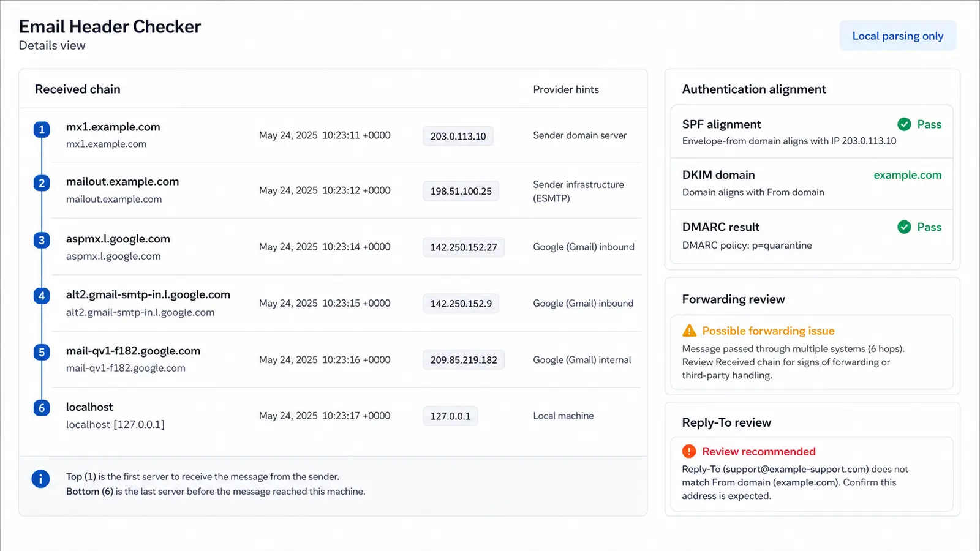Click the hop 3 badge for aspmx.l.google.com
This screenshot has height=551, width=980.
(42, 240)
